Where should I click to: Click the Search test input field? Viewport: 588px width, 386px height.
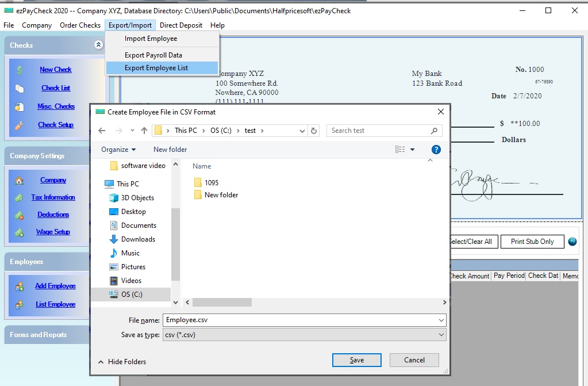[379, 131]
